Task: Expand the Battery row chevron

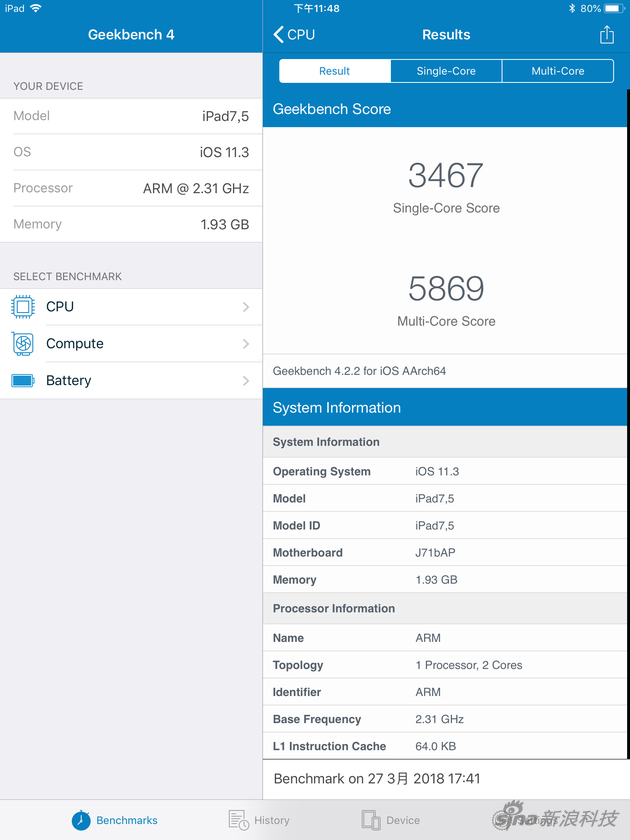Action: [246, 381]
